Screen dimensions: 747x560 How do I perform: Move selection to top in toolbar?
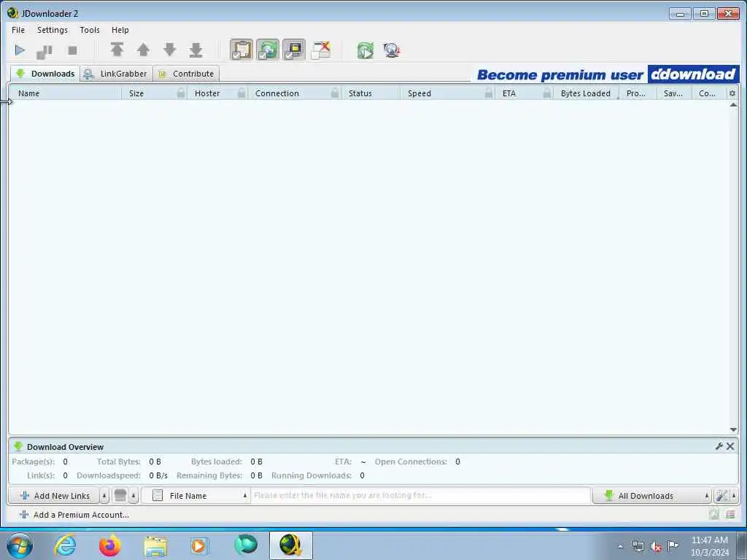coord(117,50)
